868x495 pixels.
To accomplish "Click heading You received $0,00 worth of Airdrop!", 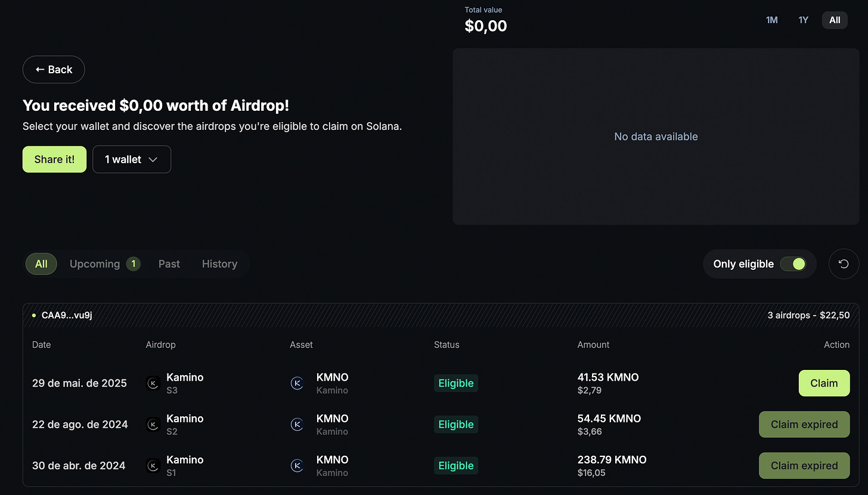I will pos(156,105).
